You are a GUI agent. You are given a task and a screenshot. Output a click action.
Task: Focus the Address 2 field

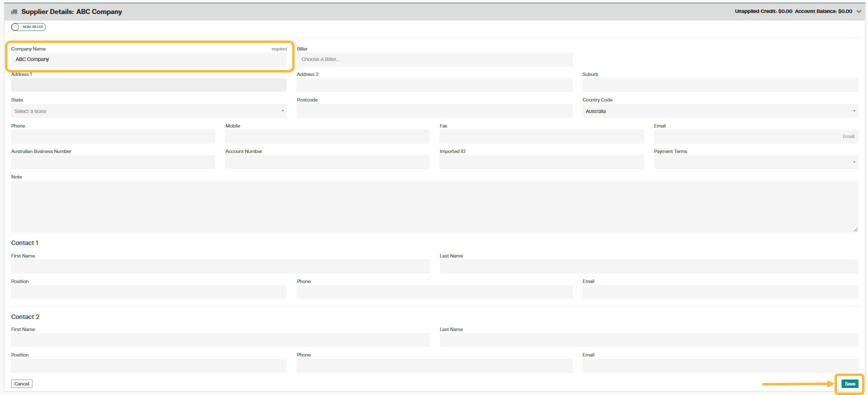(434, 85)
